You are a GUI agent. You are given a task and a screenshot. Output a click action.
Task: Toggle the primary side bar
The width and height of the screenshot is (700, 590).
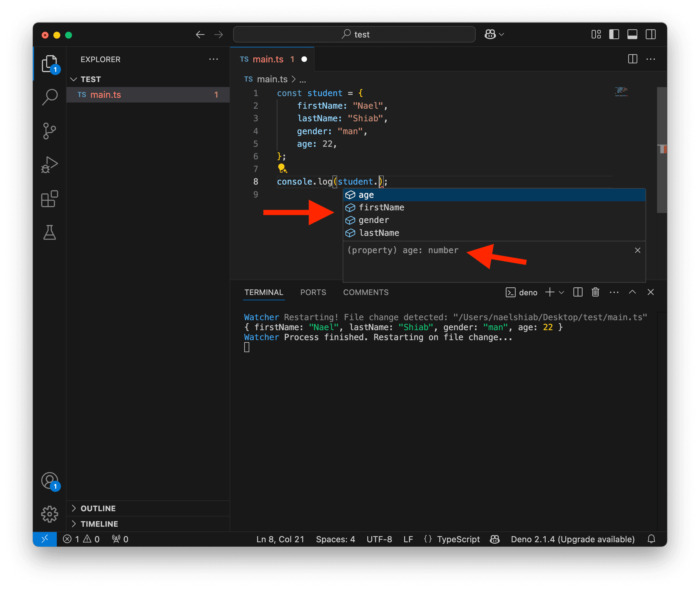tap(614, 35)
